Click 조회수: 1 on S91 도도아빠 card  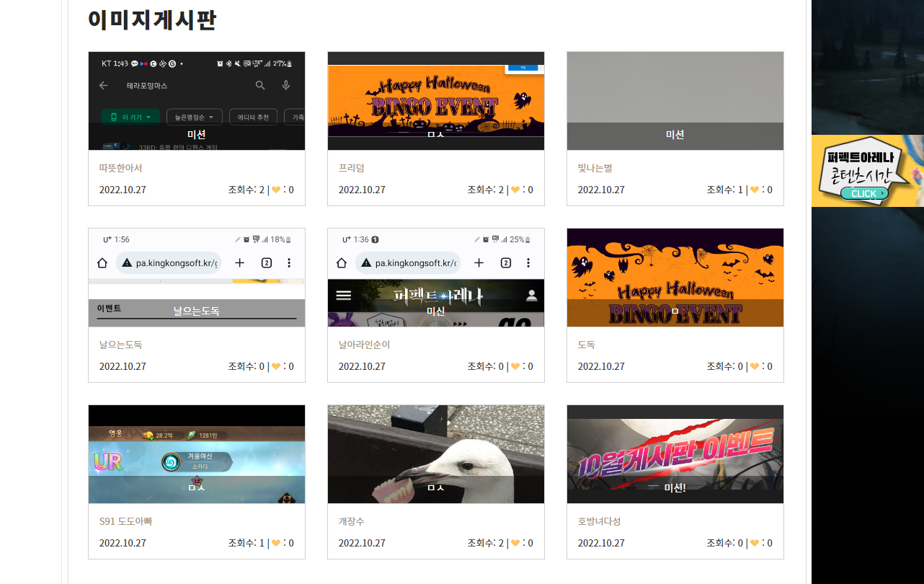pyautogui.click(x=246, y=543)
